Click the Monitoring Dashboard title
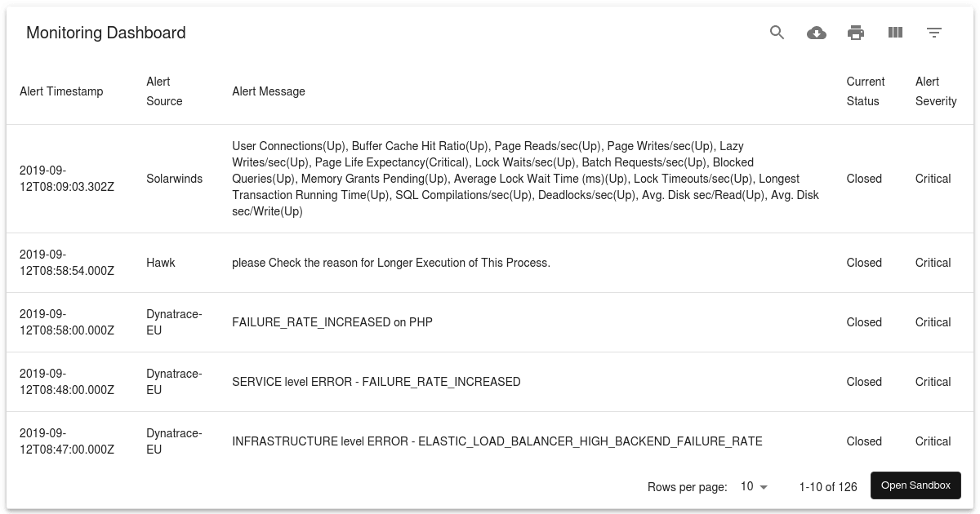Screen dimensions: 980x514 coord(106,33)
